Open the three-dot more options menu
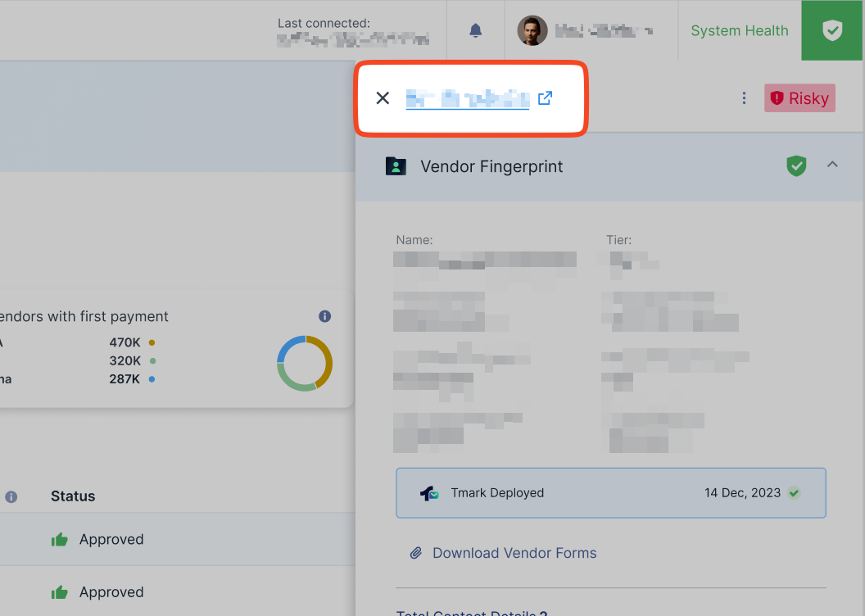 point(744,98)
